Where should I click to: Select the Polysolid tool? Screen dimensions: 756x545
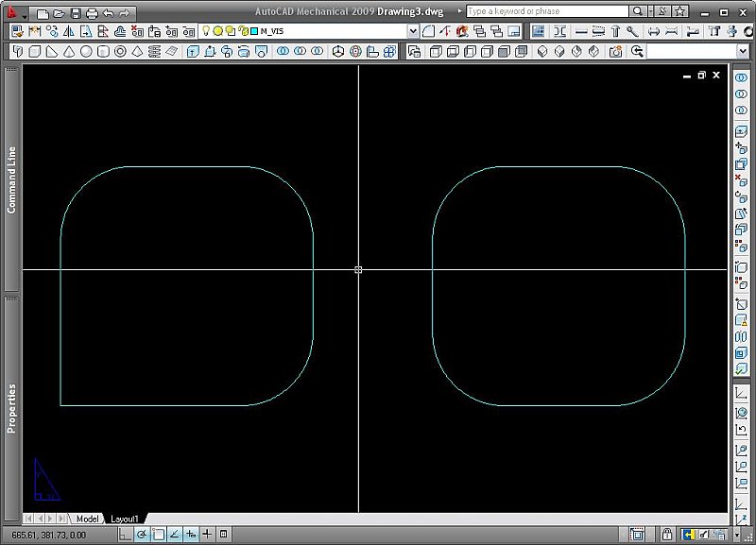(x=17, y=51)
